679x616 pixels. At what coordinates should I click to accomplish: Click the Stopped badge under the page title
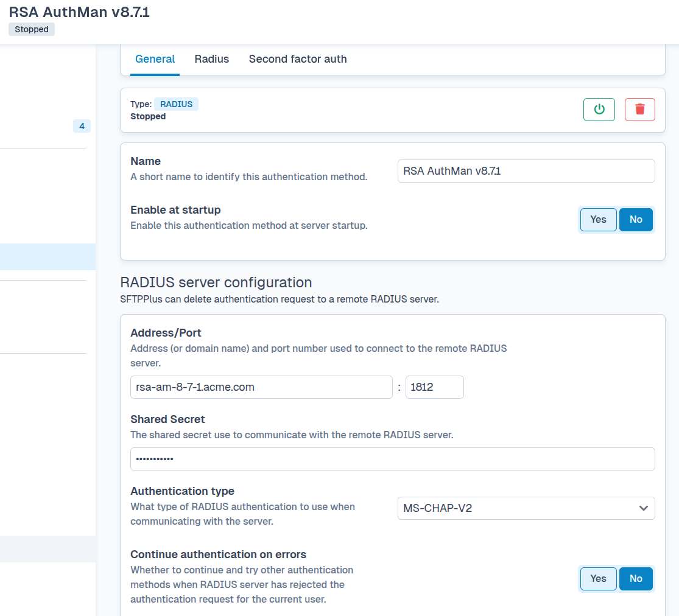(x=32, y=29)
